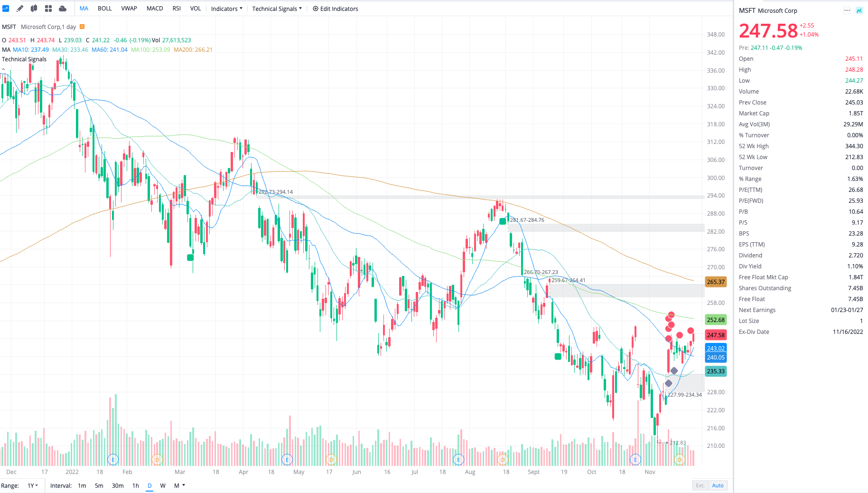Select the chart type icon
The image size is (868, 493).
point(6,8)
